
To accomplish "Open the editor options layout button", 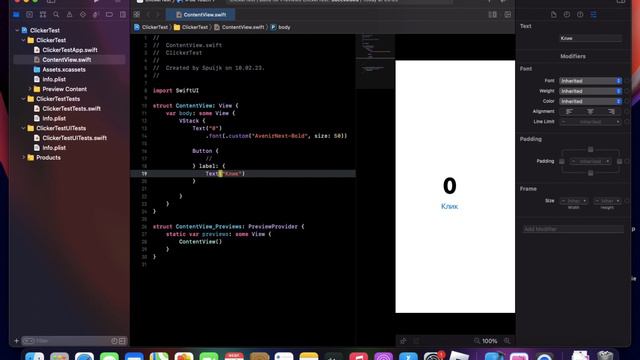I will [493, 15].
